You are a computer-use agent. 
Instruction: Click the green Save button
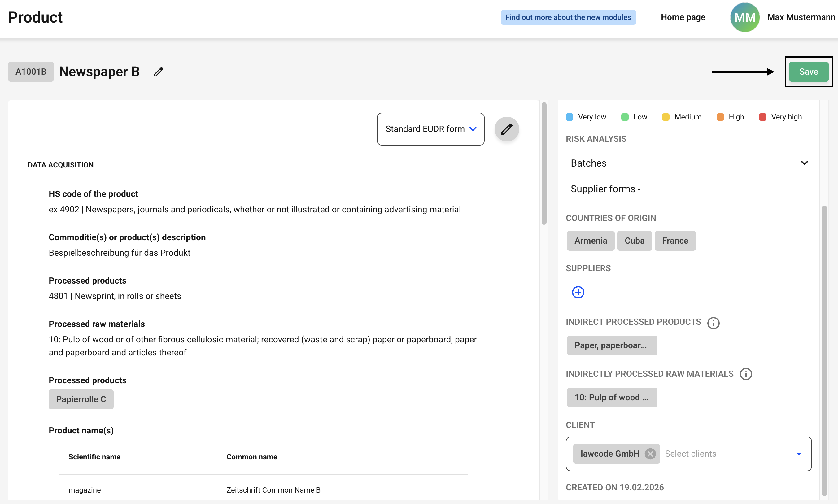point(808,72)
